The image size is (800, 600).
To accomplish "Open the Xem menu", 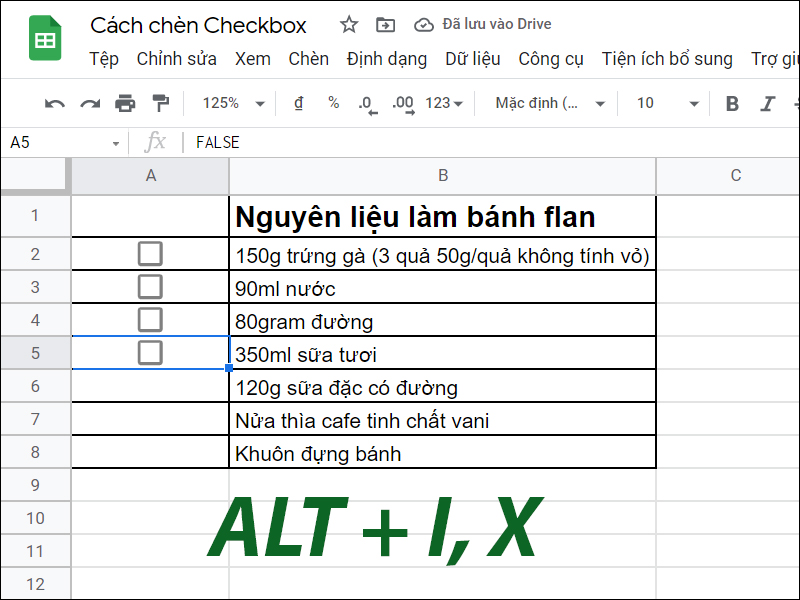I will (x=253, y=59).
